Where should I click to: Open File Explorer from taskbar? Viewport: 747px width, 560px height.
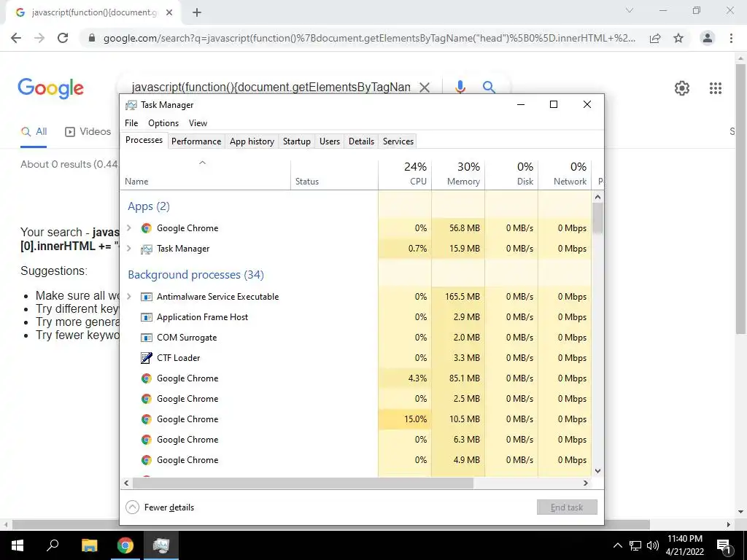pyautogui.click(x=89, y=545)
